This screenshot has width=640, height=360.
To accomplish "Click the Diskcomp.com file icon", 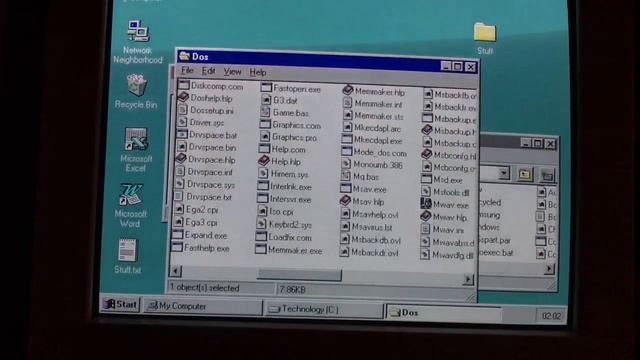I will pos(184,85).
